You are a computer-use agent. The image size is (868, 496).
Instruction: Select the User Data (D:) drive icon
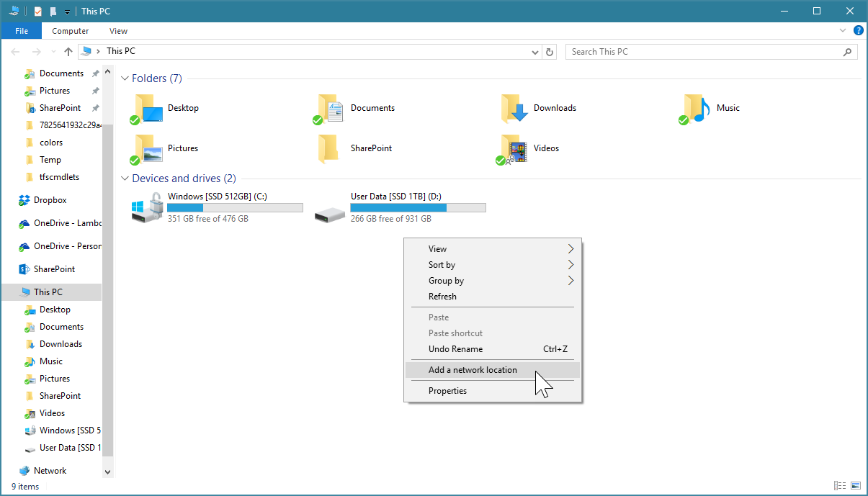(330, 214)
